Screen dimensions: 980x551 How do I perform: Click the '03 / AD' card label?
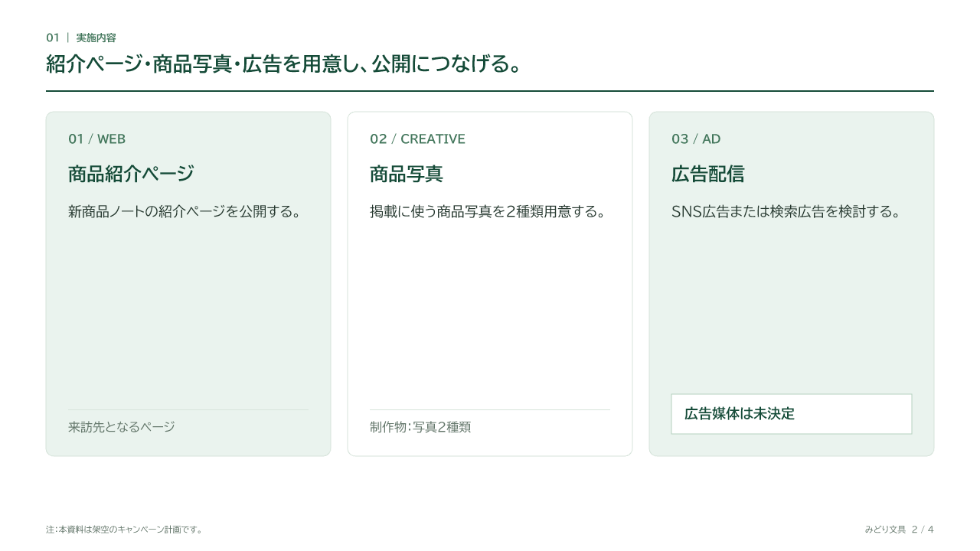pyautogui.click(x=696, y=139)
